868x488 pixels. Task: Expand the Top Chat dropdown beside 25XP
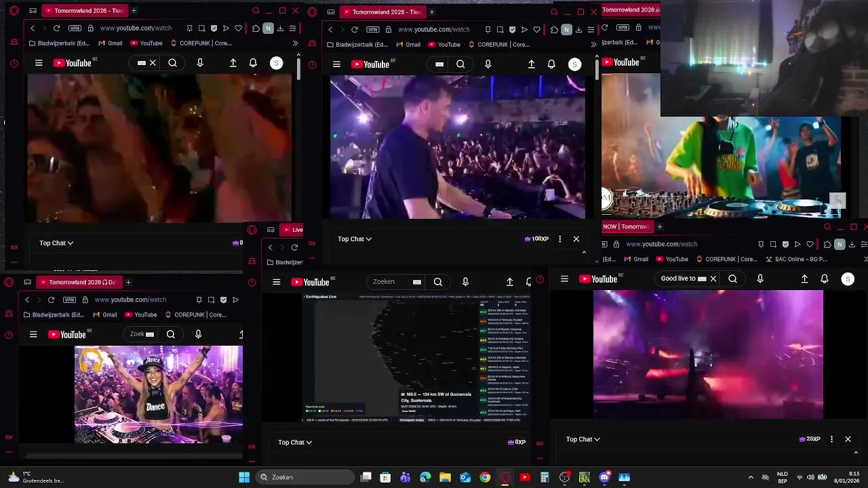583,439
